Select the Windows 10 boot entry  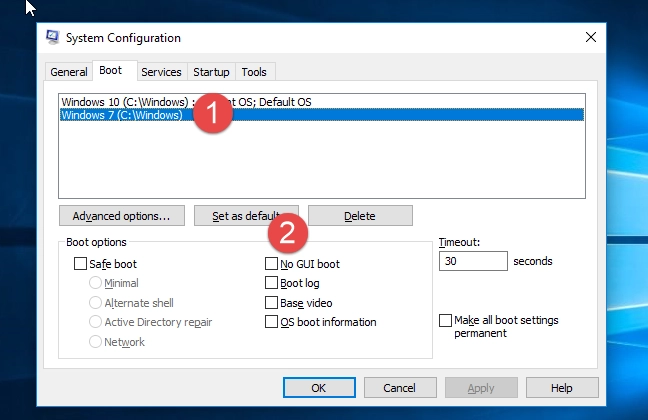322,102
